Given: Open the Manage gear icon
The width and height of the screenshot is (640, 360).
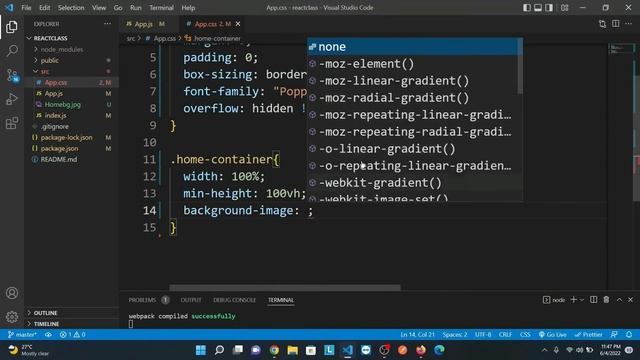Looking at the screenshot, I should [x=12, y=316].
